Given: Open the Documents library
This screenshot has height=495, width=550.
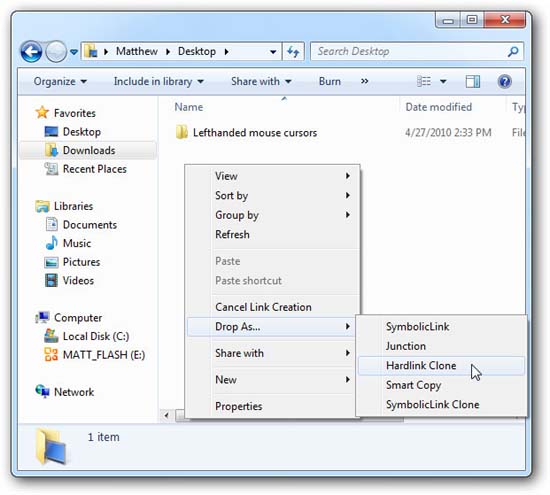Looking at the screenshot, I should point(89,225).
